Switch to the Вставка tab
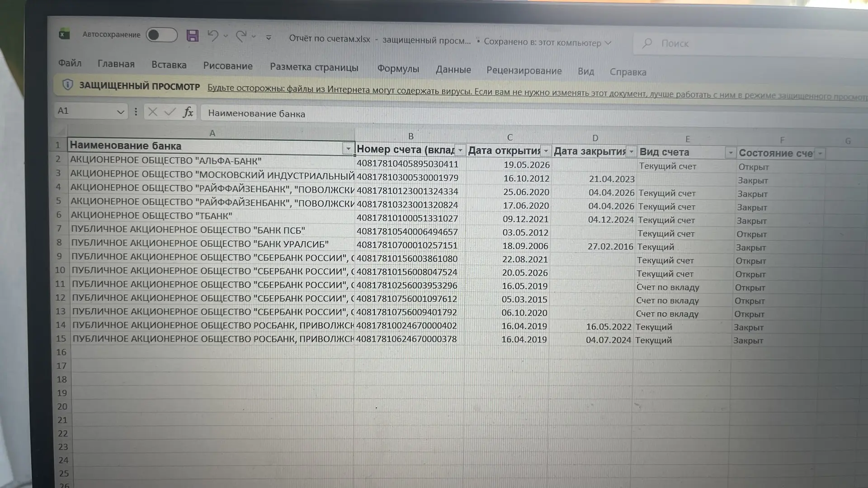 click(169, 65)
